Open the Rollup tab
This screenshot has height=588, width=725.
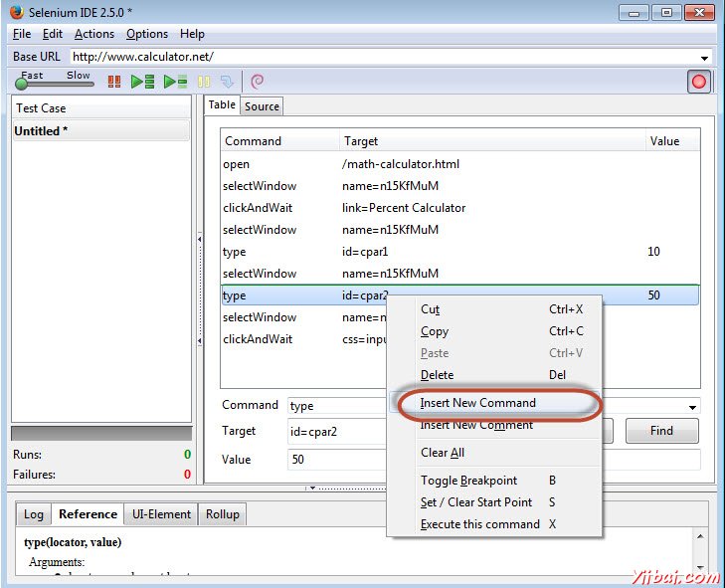pyautogui.click(x=223, y=514)
